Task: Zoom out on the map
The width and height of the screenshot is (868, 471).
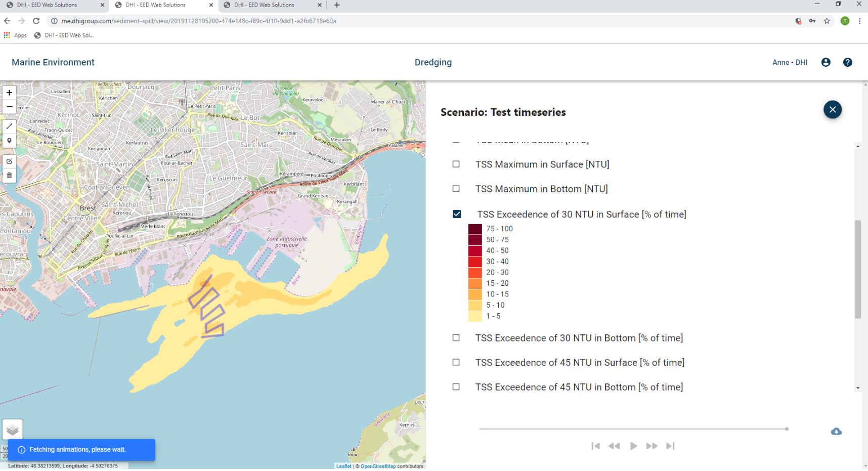Action: 9,107
